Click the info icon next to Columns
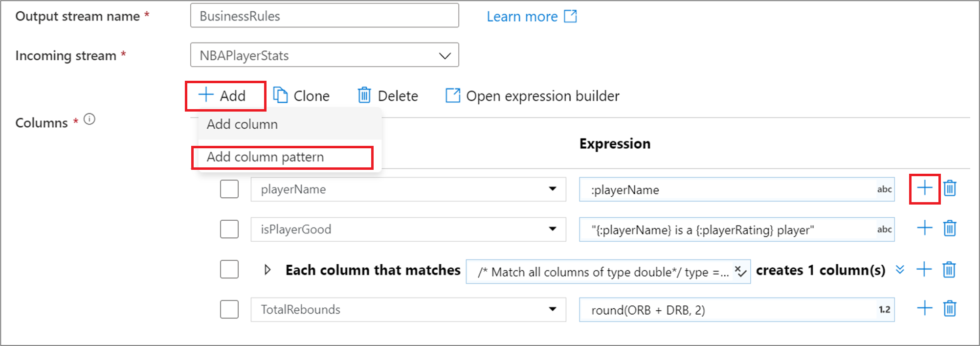 (x=89, y=119)
